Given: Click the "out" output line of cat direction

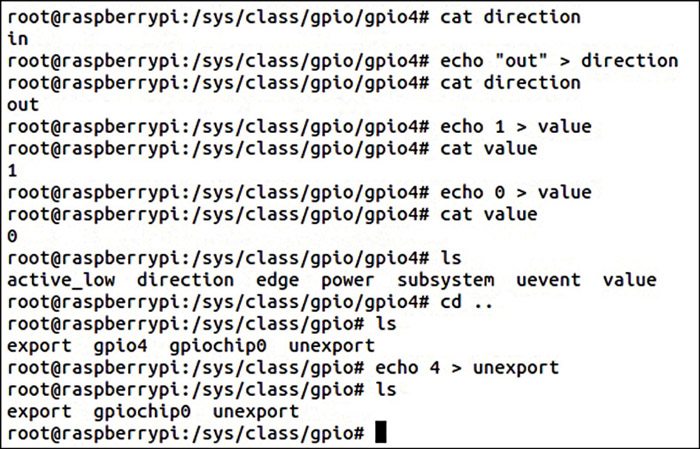Looking at the screenshot, I should [22, 104].
